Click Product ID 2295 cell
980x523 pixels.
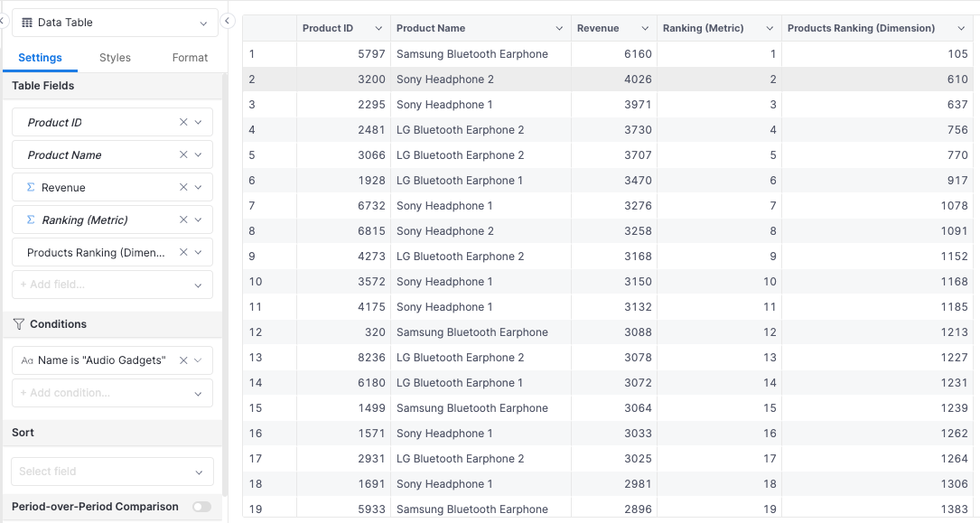tap(344, 105)
